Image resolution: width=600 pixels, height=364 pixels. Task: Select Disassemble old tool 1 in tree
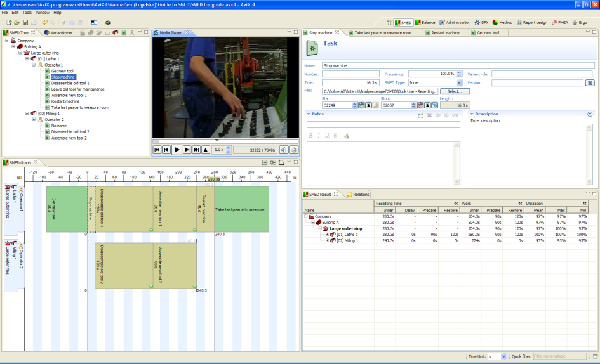click(x=70, y=83)
